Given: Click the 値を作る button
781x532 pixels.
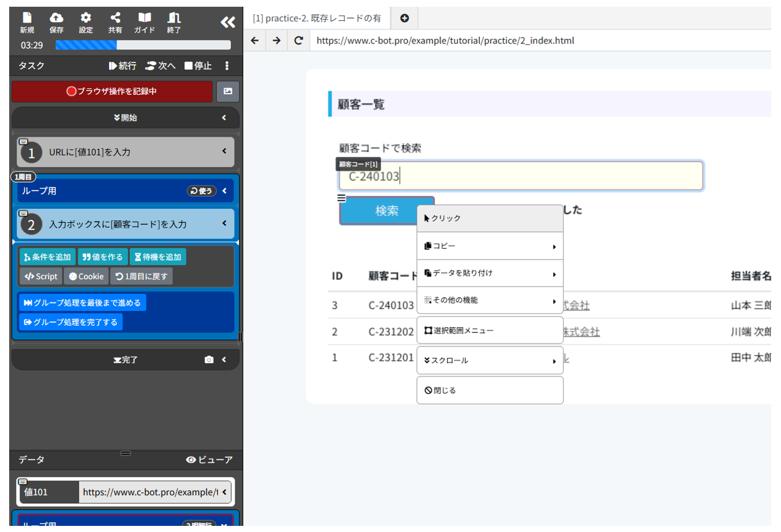Looking at the screenshot, I should [x=103, y=257].
